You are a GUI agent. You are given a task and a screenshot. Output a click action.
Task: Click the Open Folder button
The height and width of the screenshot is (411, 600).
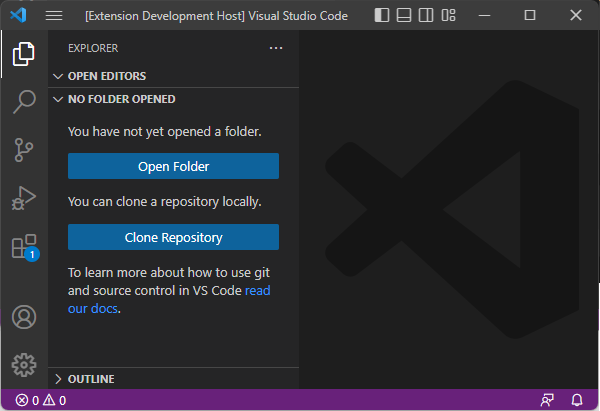(x=173, y=166)
